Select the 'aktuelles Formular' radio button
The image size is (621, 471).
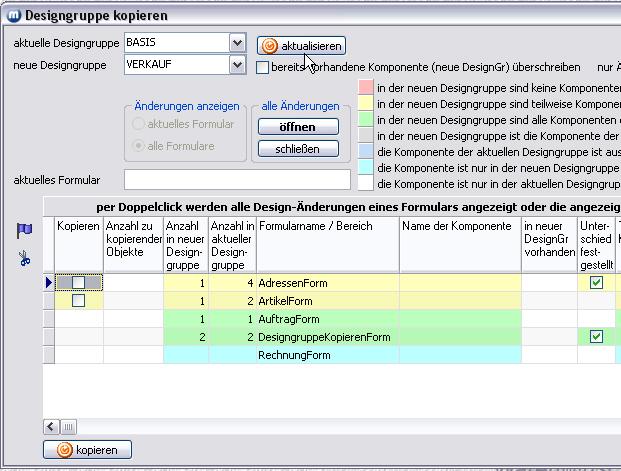tap(139, 125)
